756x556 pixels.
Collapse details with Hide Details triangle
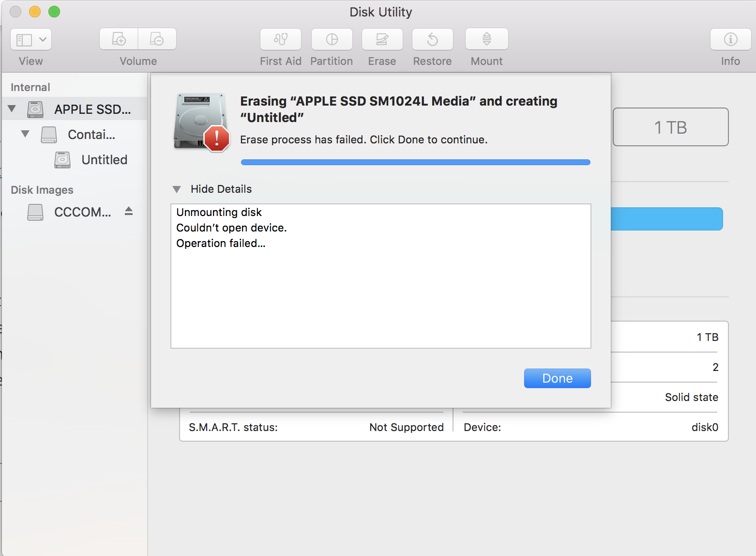177,189
